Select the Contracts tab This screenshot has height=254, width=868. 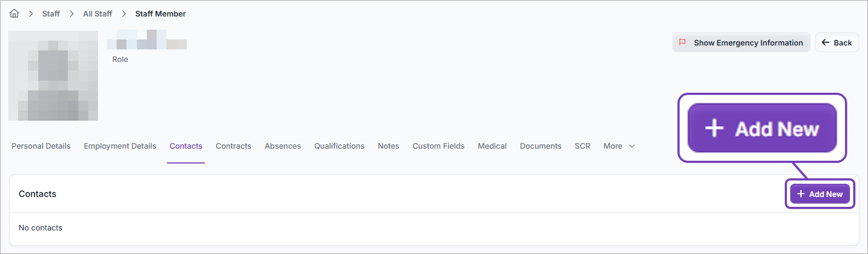click(233, 146)
